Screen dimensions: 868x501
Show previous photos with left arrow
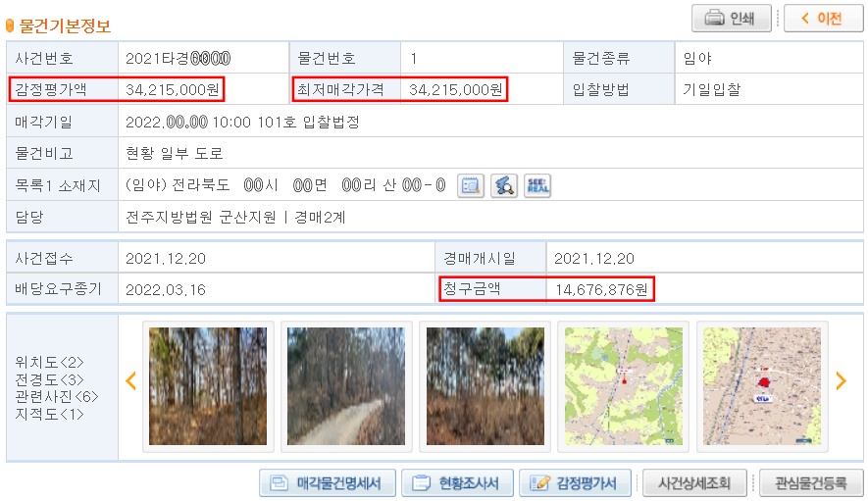[x=131, y=380]
